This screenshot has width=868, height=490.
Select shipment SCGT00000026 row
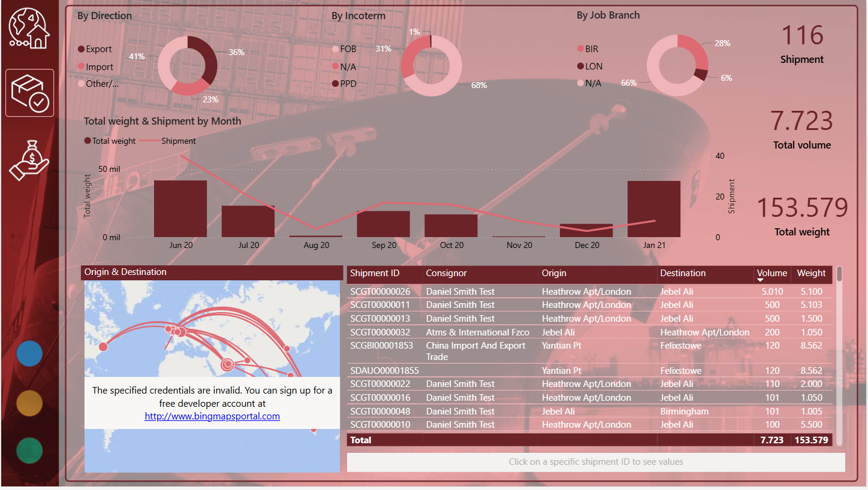pyautogui.click(x=380, y=292)
